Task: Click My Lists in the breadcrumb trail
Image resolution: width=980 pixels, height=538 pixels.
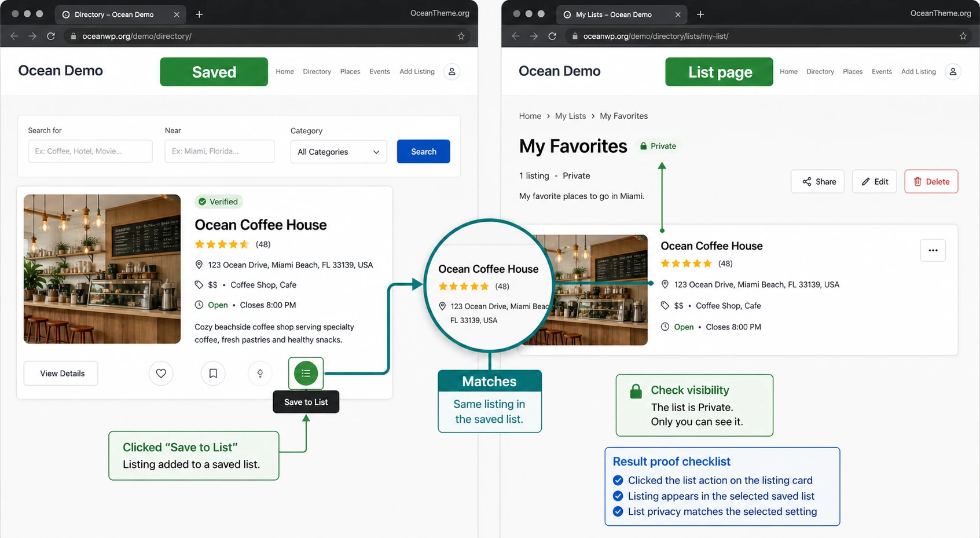Action: pyautogui.click(x=571, y=116)
